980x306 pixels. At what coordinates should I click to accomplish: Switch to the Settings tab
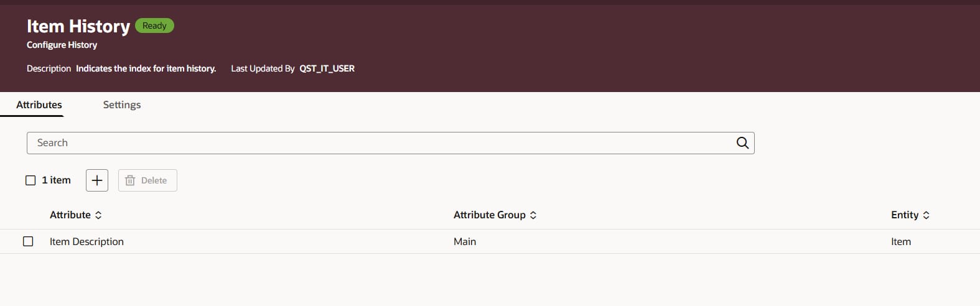[x=122, y=104]
